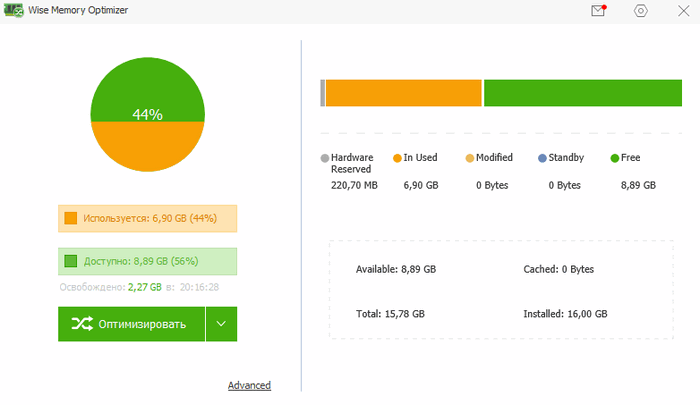700x405 pixels.
Task: Click the green square beside Доступно
Action: (70, 262)
